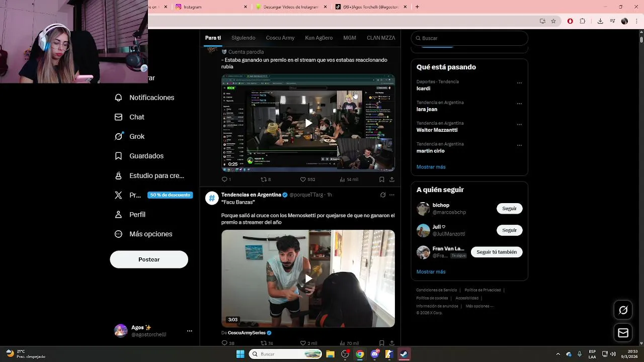Open browser extensions puzzle icon
Image resolution: width=644 pixels, height=362 pixels.
(x=583, y=21)
